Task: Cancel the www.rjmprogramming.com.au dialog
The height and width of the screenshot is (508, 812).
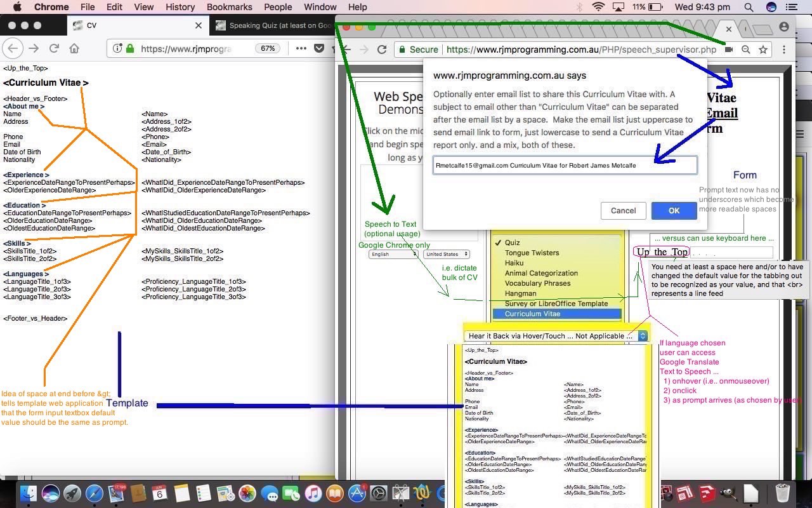Action: [623, 210]
